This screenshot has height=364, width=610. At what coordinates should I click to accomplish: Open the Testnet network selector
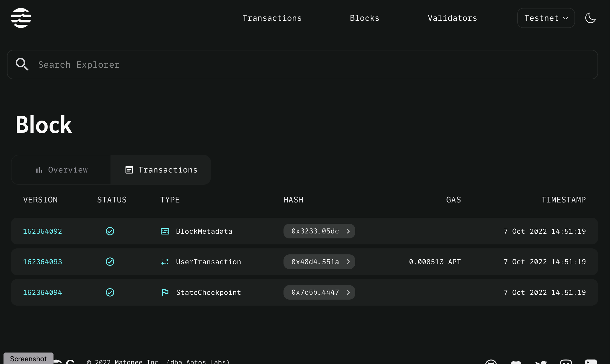point(546,18)
